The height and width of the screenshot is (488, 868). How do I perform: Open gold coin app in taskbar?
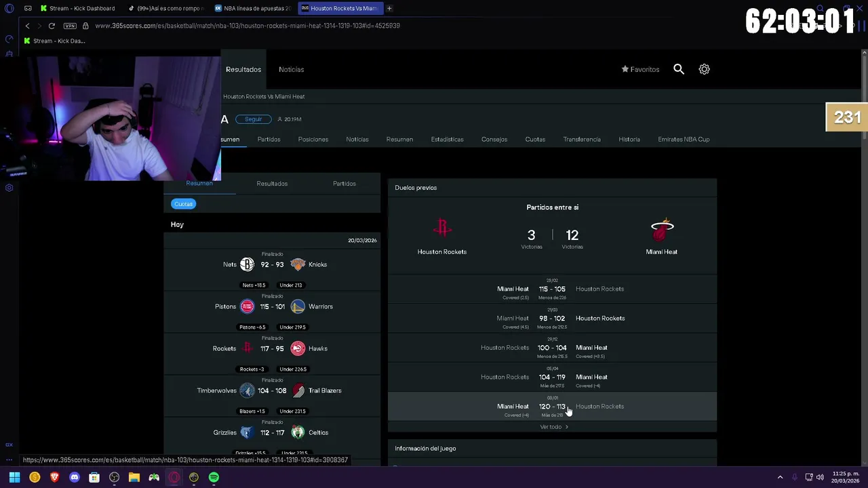pyautogui.click(x=35, y=477)
